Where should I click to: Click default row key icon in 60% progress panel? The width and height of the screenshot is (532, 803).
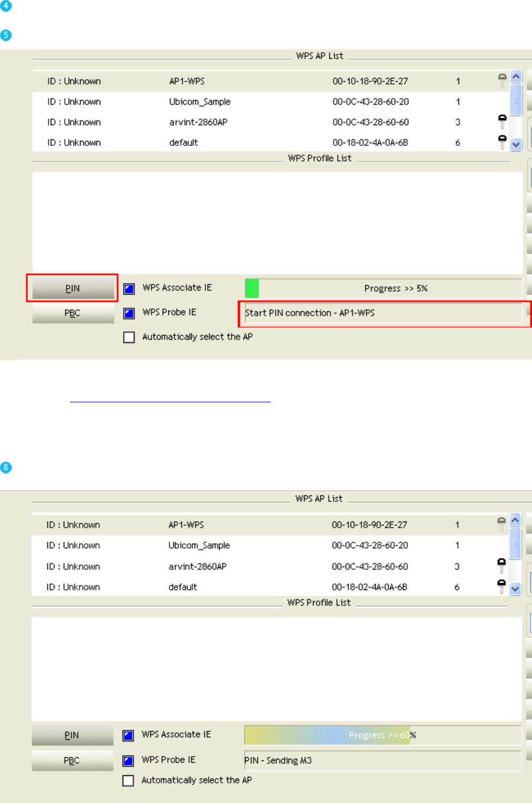click(502, 586)
